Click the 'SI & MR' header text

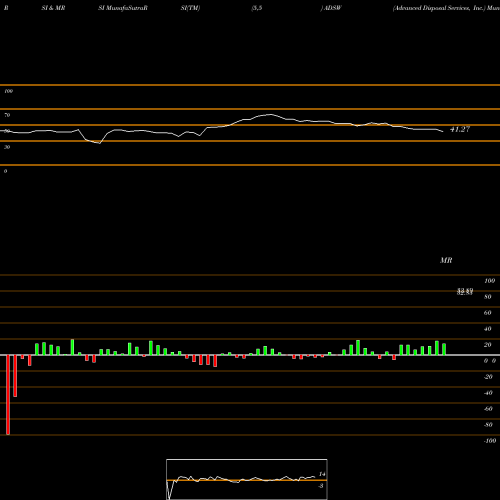[x=53, y=8]
